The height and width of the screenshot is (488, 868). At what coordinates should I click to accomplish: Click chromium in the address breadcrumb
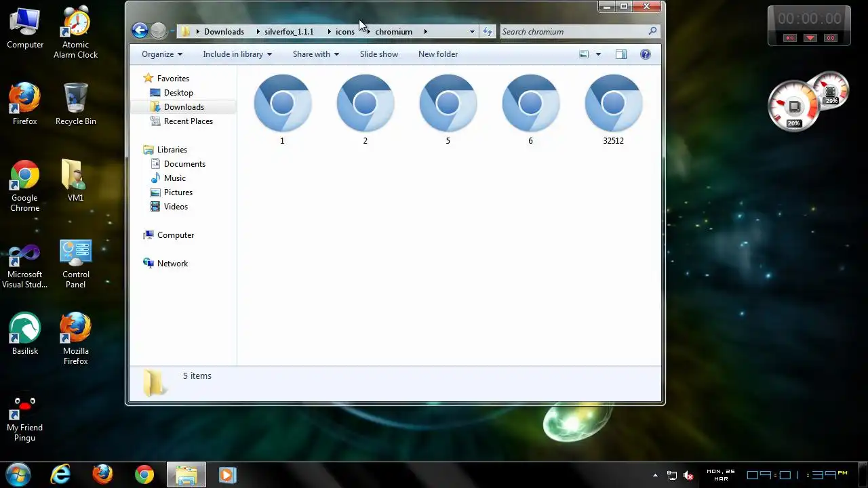click(393, 32)
